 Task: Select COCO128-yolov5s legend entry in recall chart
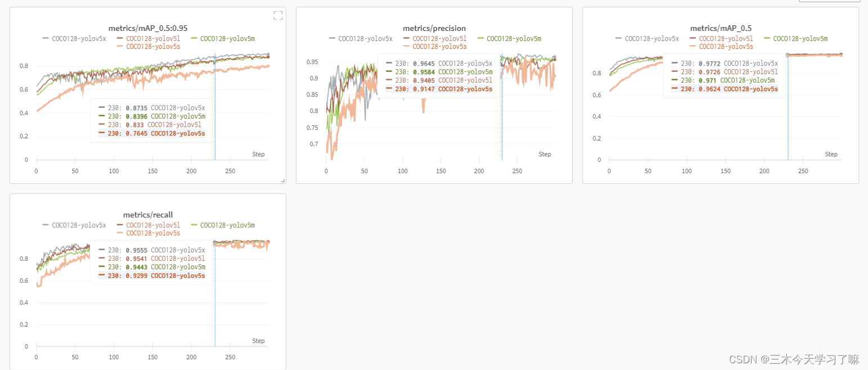click(x=148, y=233)
